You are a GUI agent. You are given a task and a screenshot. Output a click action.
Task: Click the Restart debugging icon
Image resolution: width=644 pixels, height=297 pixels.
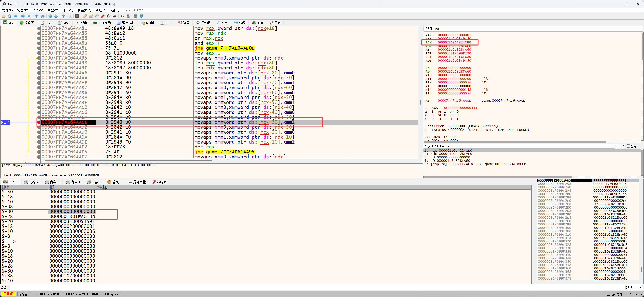(x=10, y=16)
